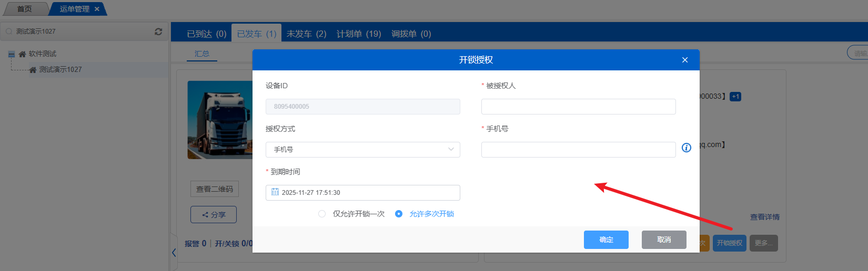The image size is (868, 271).
Task: Click the refresh icon beside the search box
Action: click(x=158, y=32)
